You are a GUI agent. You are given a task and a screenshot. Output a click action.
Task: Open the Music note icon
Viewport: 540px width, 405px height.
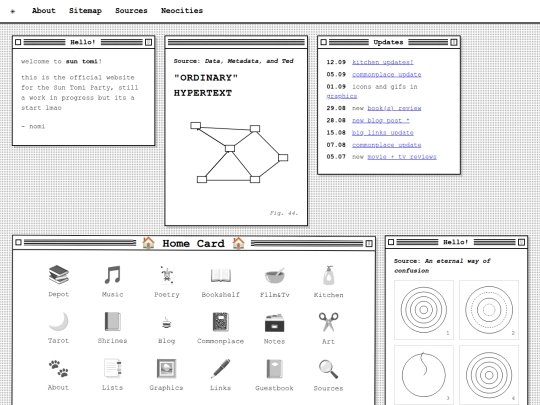(x=112, y=274)
